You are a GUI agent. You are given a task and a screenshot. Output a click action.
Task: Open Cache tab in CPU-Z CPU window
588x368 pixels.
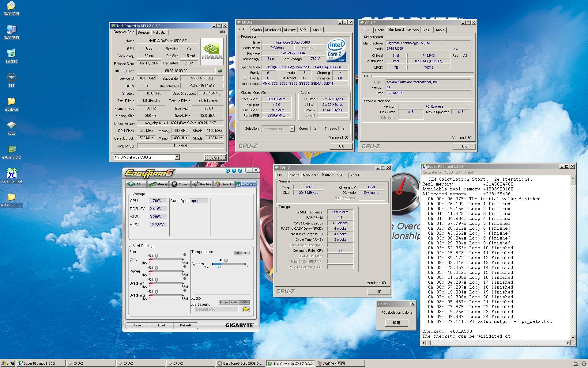[x=257, y=30]
